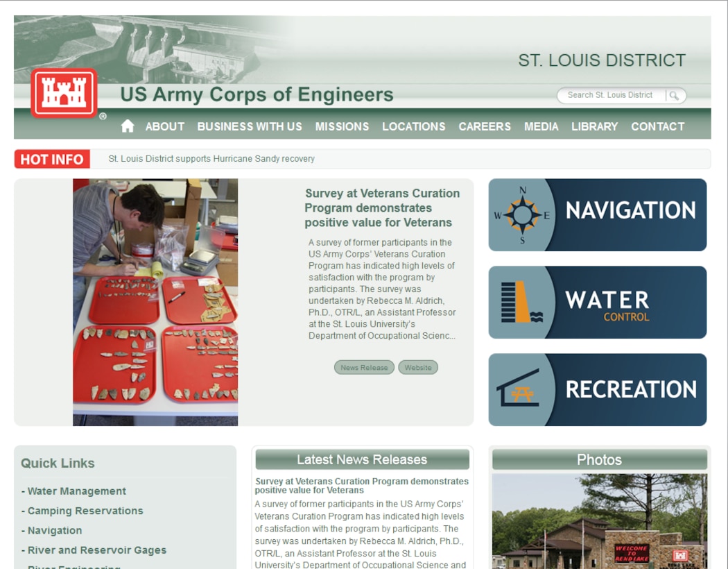Click the Website button
Screen dimensions: 728x569
coord(418,367)
